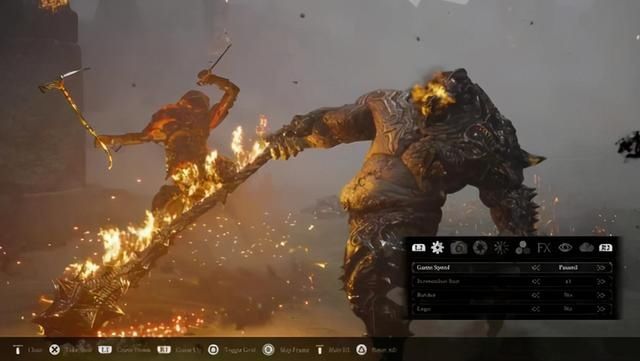Decrease Game Speed with left arrow
Image resolution: width=640 pixels, height=361 pixels.
(x=536, y=268)
